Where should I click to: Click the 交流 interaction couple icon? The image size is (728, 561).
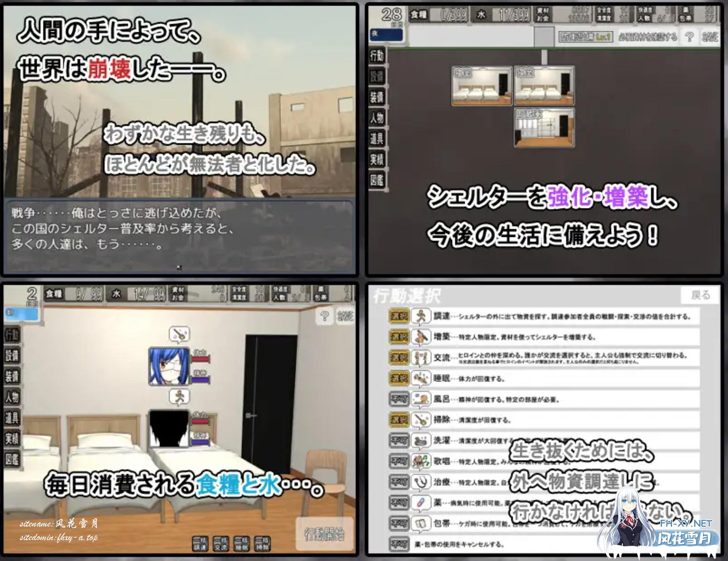click(x=420, y=358)
